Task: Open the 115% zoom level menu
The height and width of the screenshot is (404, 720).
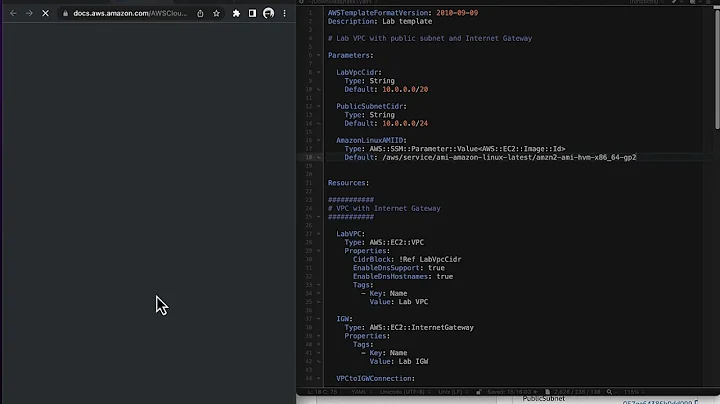Action: click(x=634, y=392)
